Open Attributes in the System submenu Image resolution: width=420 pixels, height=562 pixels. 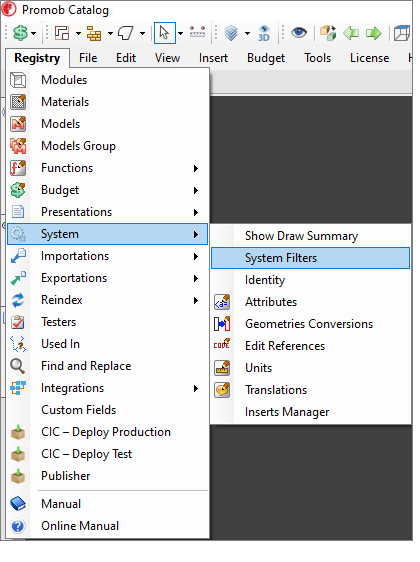[x=310, y=302]
